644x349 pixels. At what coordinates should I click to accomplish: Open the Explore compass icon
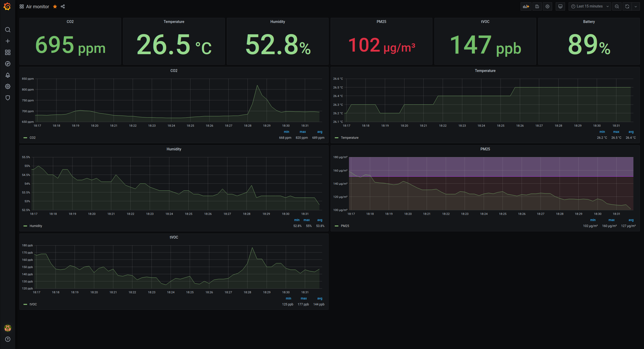pyautogui.click(x=8, y=64)
